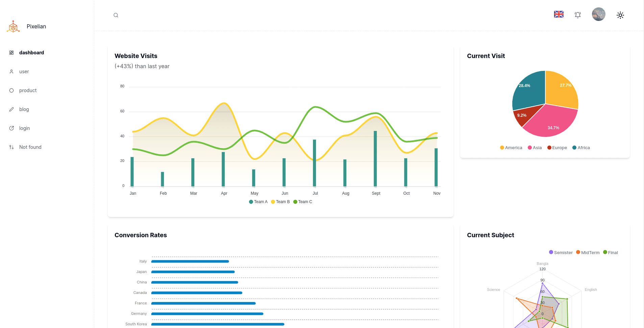The height and width of the screenshot is (328, 644).
Task: Toggle Europe slice in pie legend
Action: pos(557,148)
